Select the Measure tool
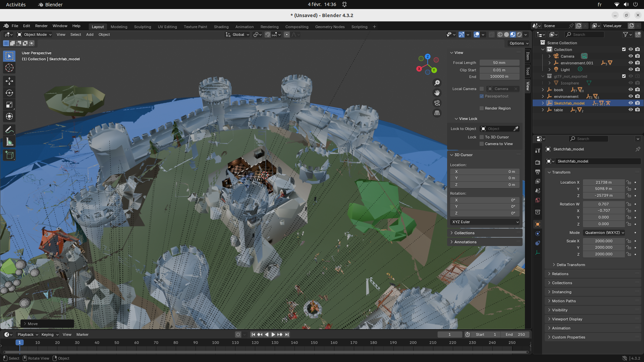 pyautogui.click(x=9, y=142)
